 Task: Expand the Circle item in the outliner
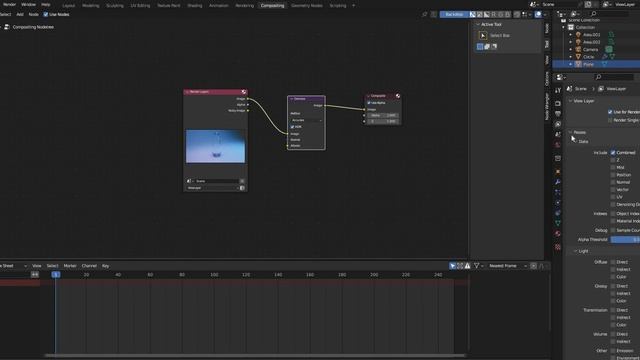pos(571,57)
